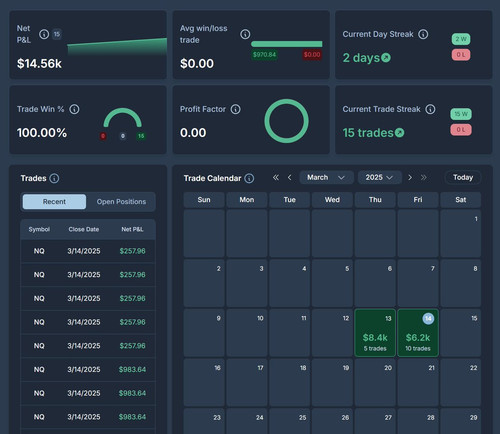Click the red 0 losses badge under gauge
Image resolution: width=500 pixels, height=434 pixels.
103,136
